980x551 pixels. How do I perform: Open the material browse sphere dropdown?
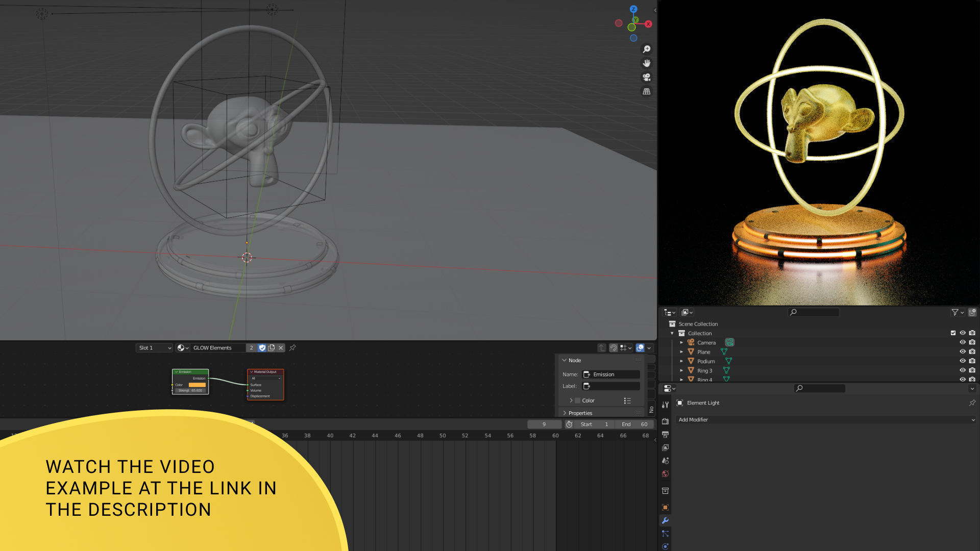click(x=183, y=348)
